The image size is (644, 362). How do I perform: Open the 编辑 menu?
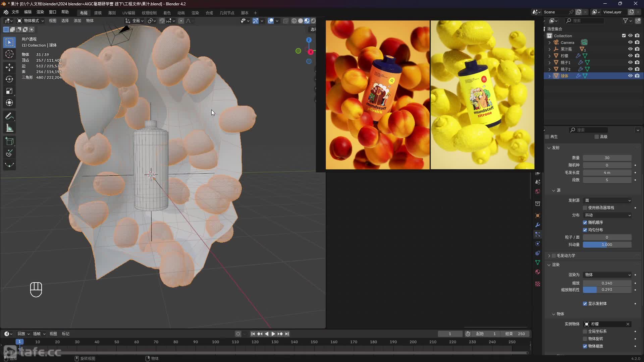click(x=28, y=12)
